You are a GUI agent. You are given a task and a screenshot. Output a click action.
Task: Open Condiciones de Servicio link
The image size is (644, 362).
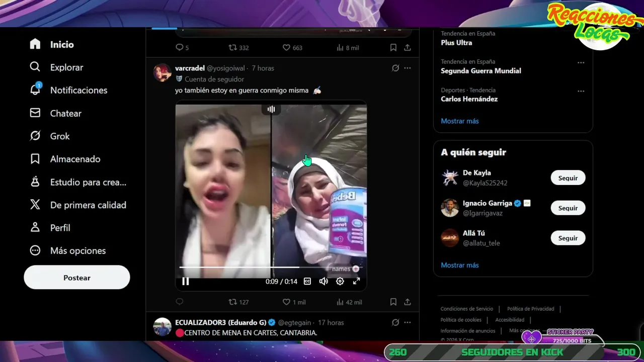click(467, 309)
